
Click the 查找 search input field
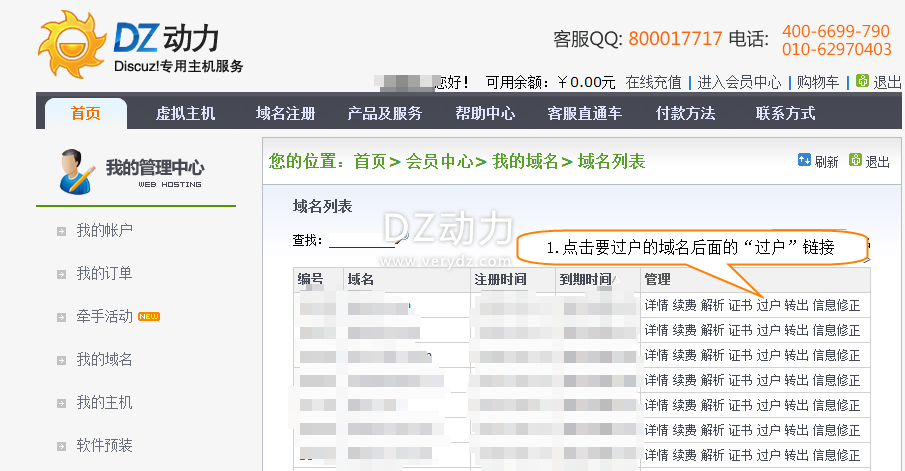tap(362, 240)
